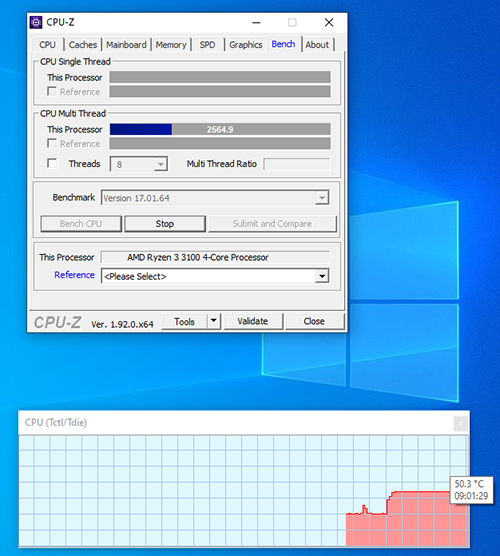Close the CPU-Z window with X
This screenshot has height=556, width=500.
point(329,23)
